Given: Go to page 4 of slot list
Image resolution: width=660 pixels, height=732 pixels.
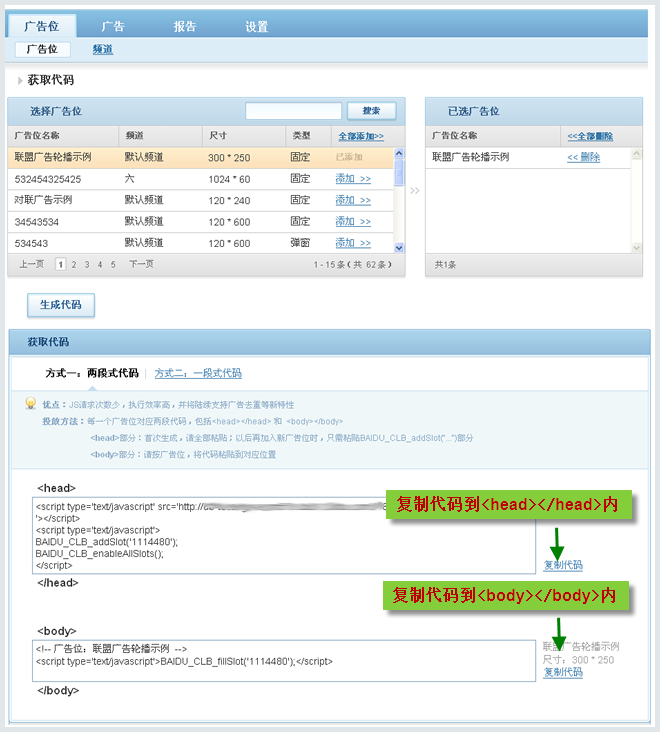Looking at the screenshot, I should coord(100,265).
